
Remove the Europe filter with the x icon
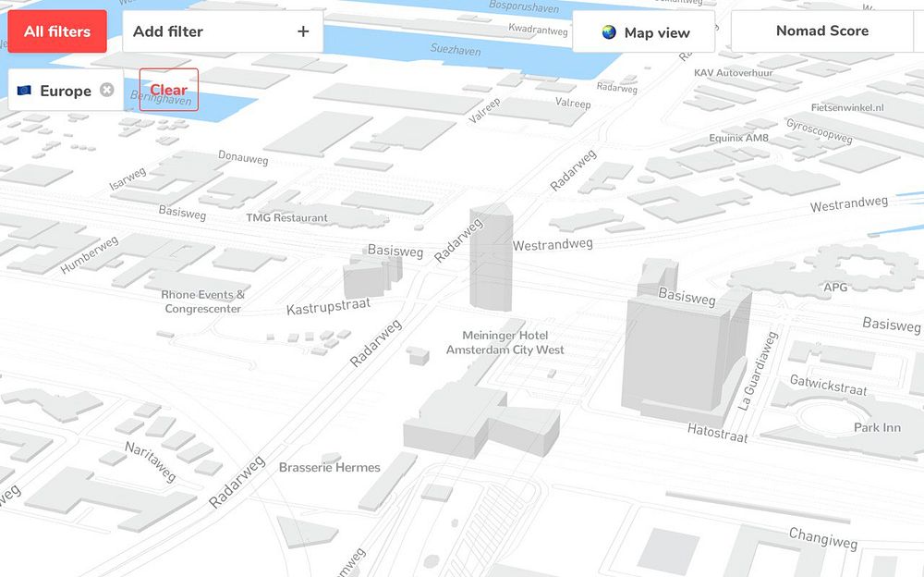[106, 90]
